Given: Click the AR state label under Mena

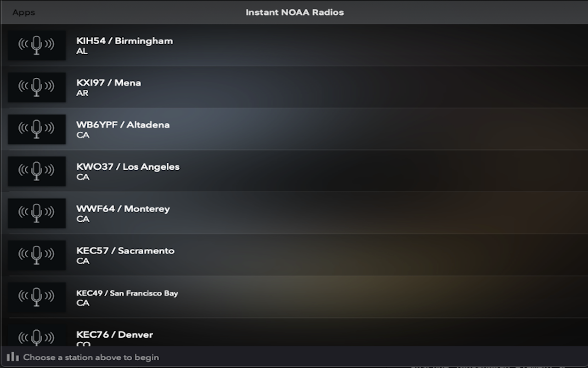Looking at the screenshot, I should [x=82, y=93].
